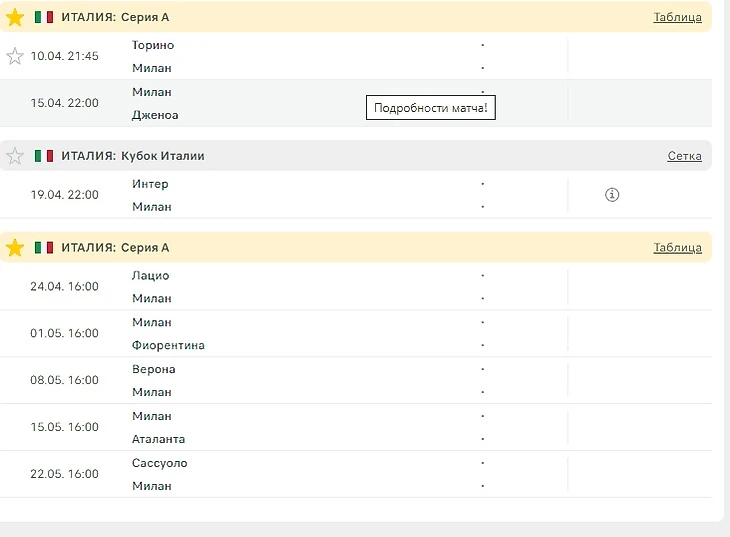Click ИТАЛИЯ: Кубок Италии league title
Screen dimensions: 730x537
(133, 156)
